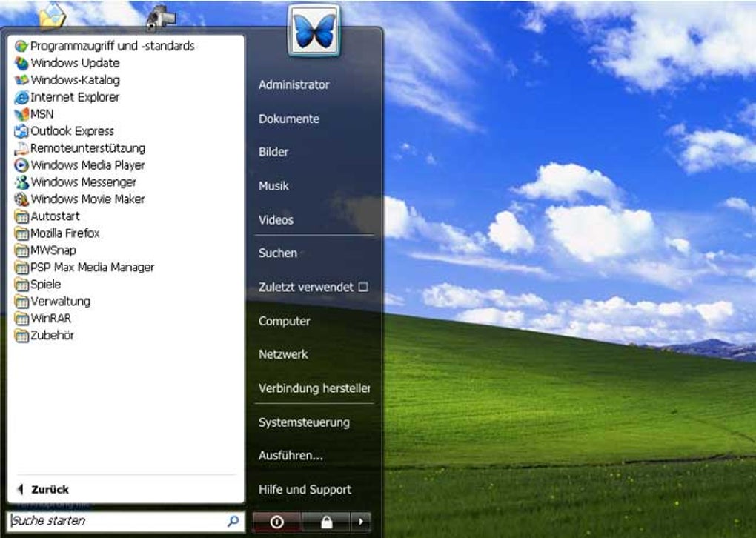Select Mozilla Firefox text entry

[65, 233]
